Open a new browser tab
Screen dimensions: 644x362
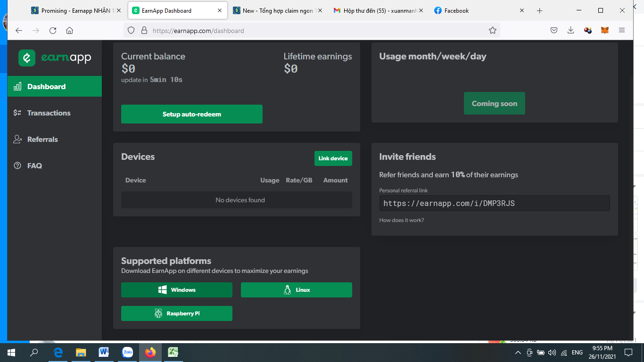point(540,10)
